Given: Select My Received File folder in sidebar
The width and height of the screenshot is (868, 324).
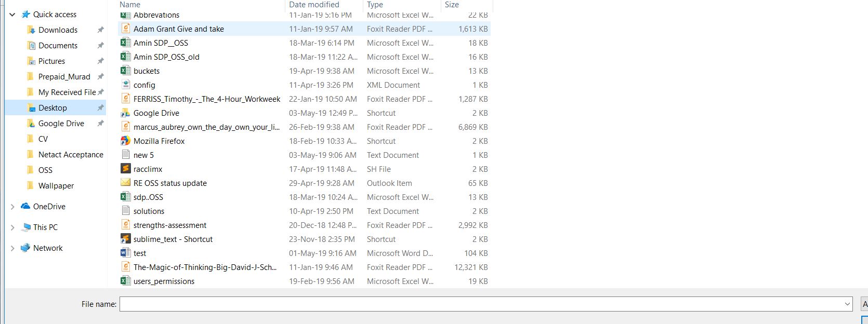Looking at the screenshot, I should pyautogui.click(x=67, y=92).
